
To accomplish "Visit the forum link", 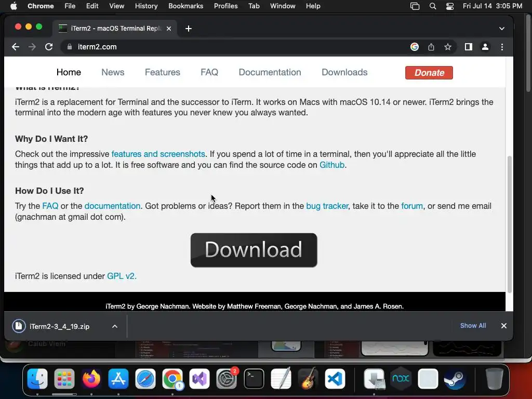I will [x=412, y=206].
